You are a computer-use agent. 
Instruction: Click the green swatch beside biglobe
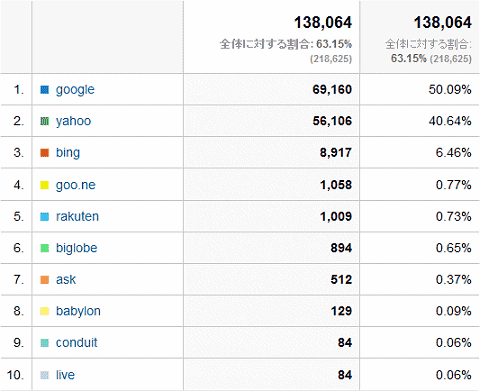pos(45,248)
